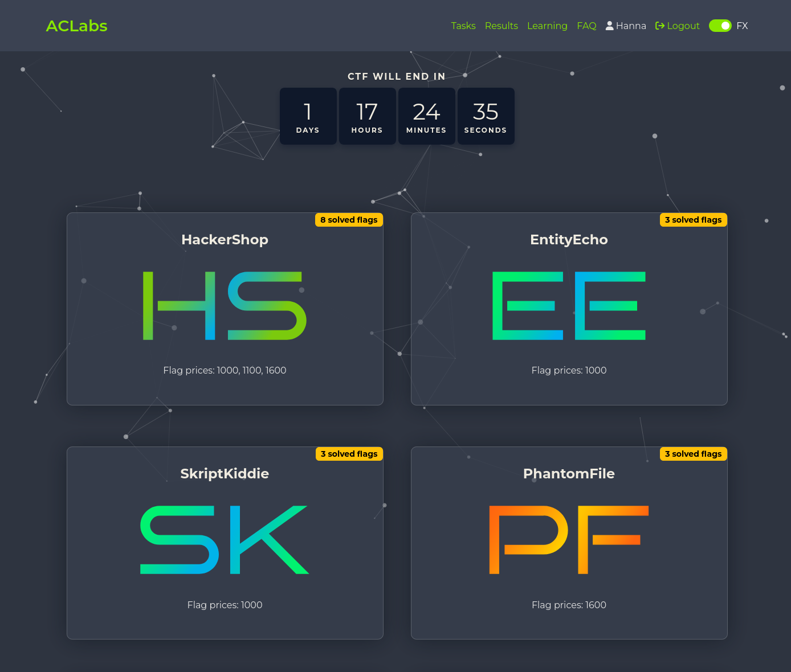Screen dimensions: 791x672
Task: Select the SkriptKiddie task title
Action: pos(225,474)
